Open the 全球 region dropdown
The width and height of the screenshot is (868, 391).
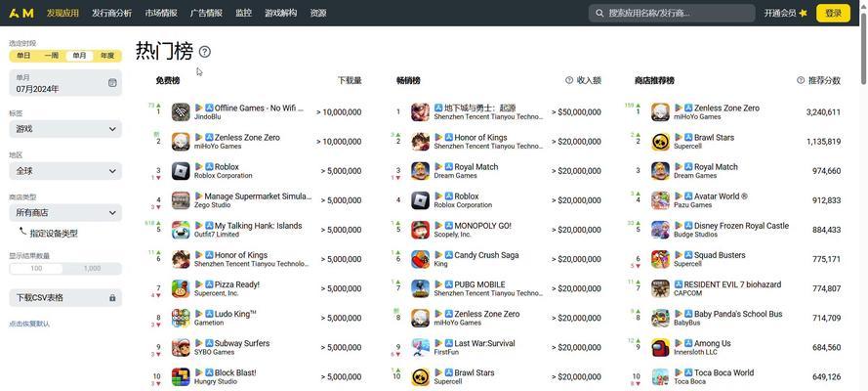pos(65,171)
